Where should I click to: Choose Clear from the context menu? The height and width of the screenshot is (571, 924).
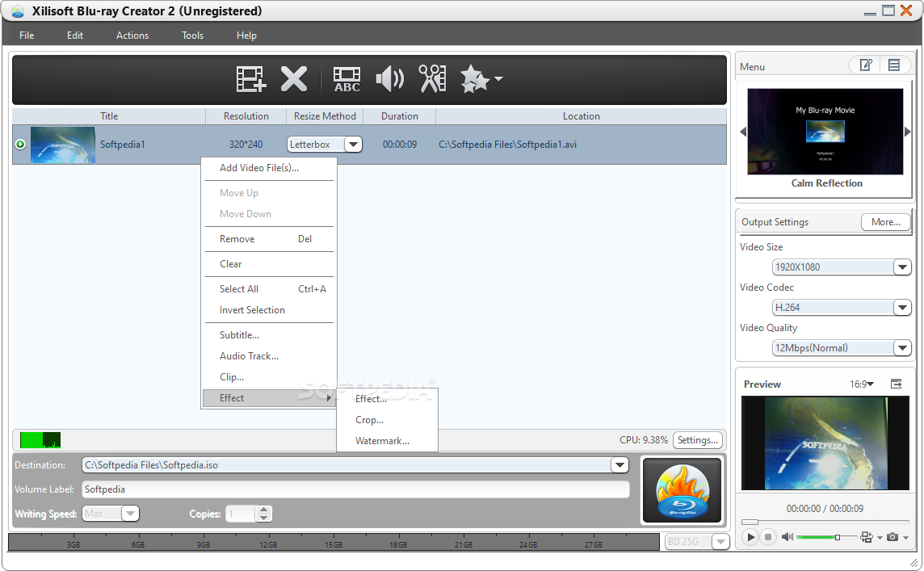pos(269,264)
